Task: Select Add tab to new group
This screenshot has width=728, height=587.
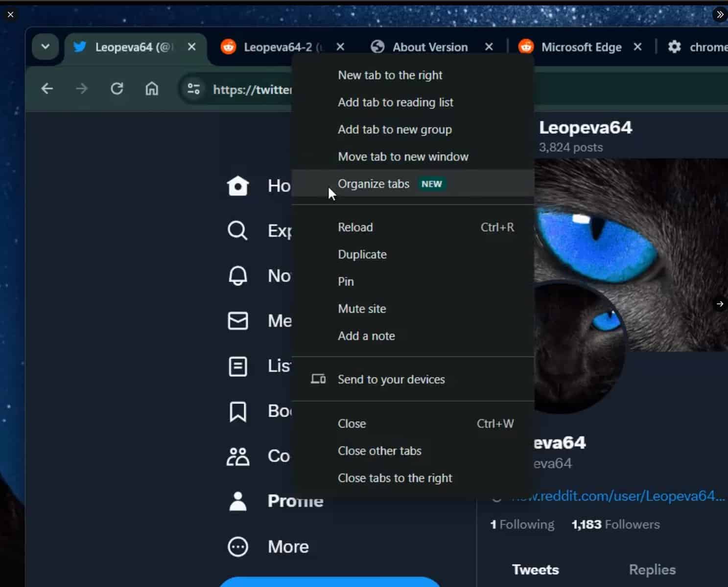Action: pos(413,130)
